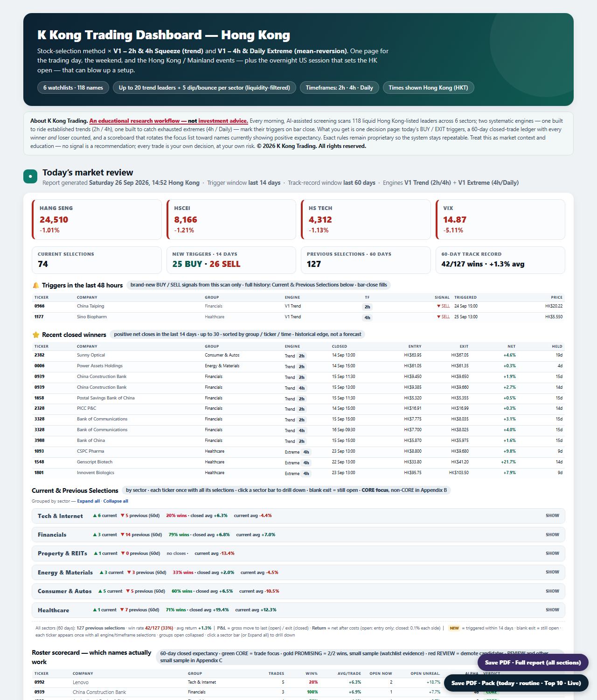597x700 pixels.
Task: Click the SELL signal for China Taiping
Action: [x=443, y=306]
